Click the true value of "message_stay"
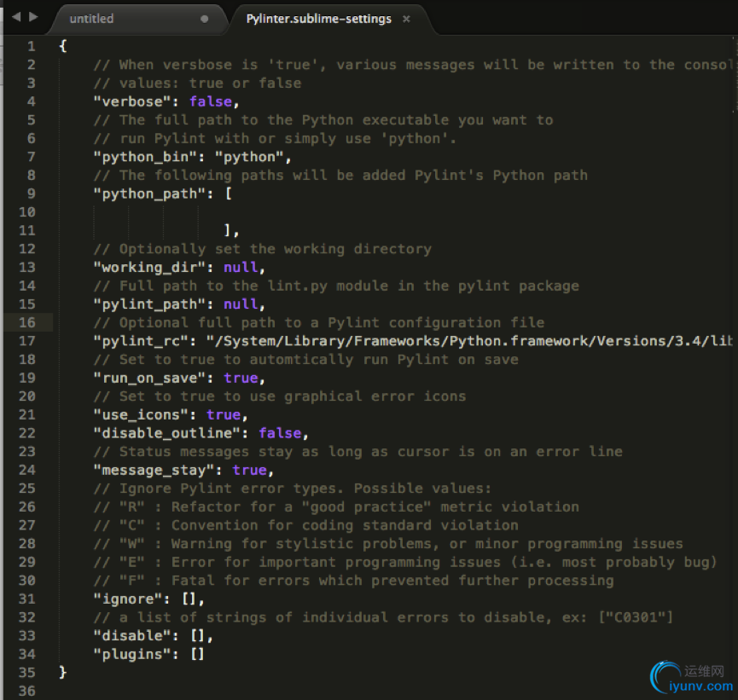 click(x=249, y=471)
